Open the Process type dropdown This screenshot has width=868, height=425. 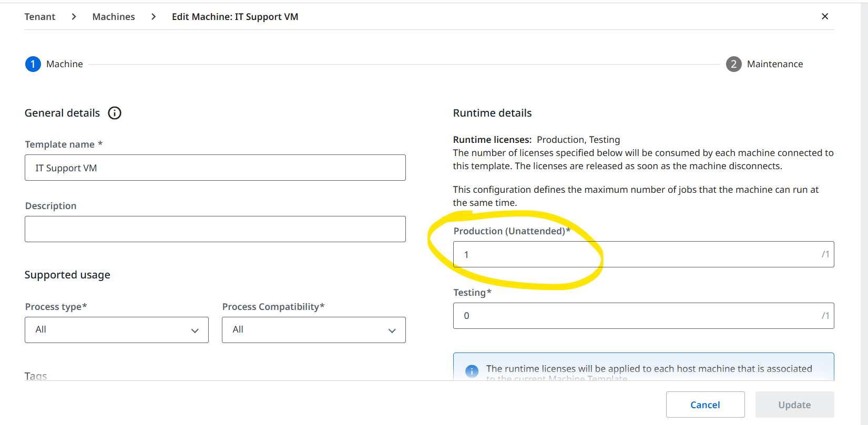coord(116,330)
